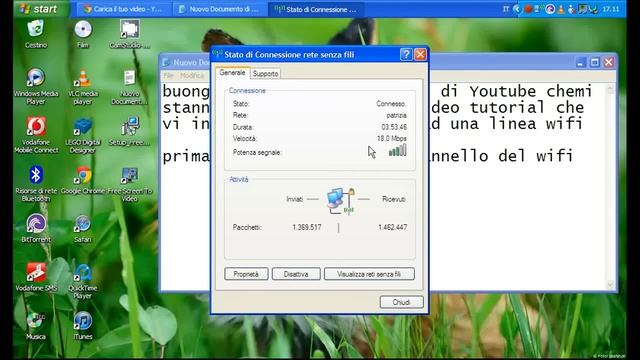Screen dimensions: 640x360
Task: Click Notepad scrollbar down arrow
Action: point(611,284)
